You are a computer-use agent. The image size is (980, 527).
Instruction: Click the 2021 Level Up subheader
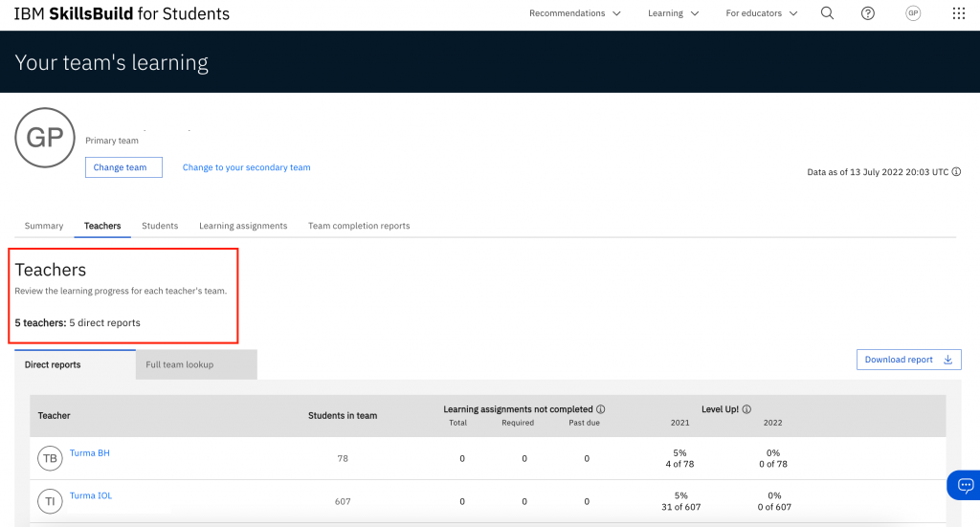pyautogui.click(x=680, y=423)
